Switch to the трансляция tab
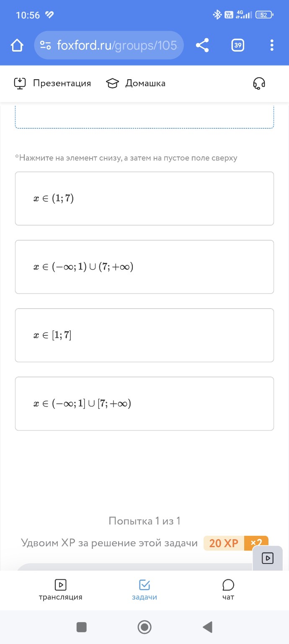The height and width of the screenshot is (644, 289). point(61,589)
